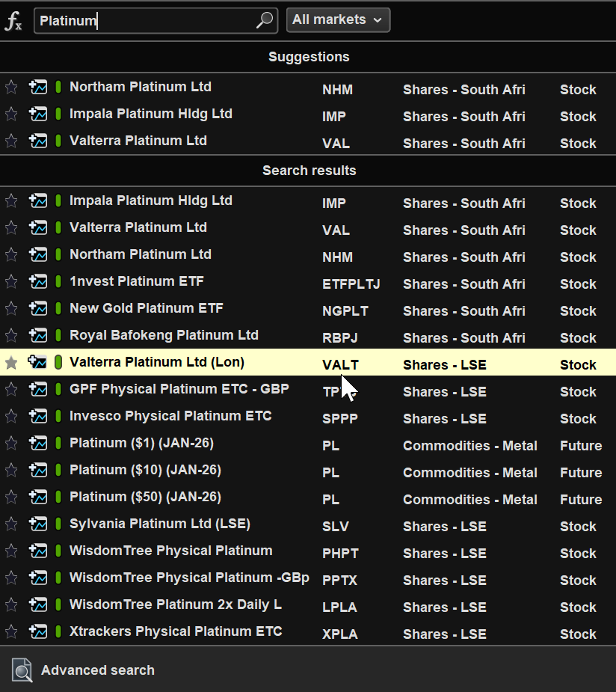Screen dimensions: 616x692
Task: Toggle star for Xtrackers Physical Platinum ETC
Action: pos(11,632)
